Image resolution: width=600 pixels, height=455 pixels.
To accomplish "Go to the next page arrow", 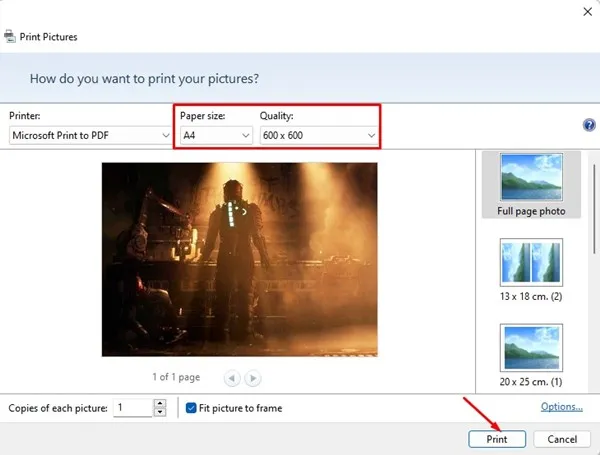I will pyautogui.click(x=253, y=378).
